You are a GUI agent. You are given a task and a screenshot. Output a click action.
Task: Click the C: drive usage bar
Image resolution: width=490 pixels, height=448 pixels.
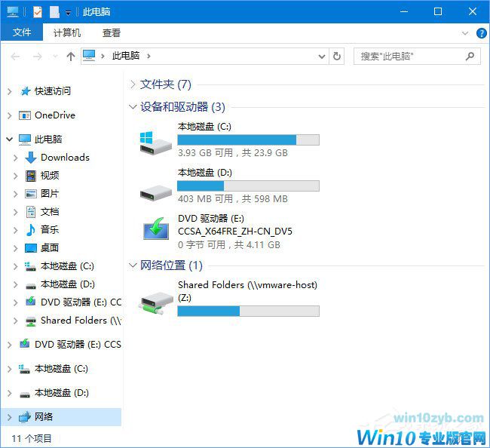pos(248,140)
